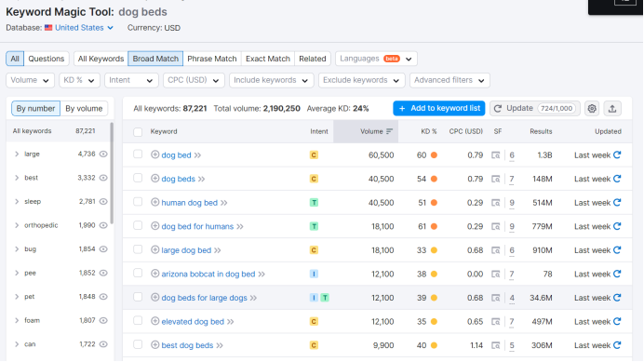Select Related tab

coord(313,59)
